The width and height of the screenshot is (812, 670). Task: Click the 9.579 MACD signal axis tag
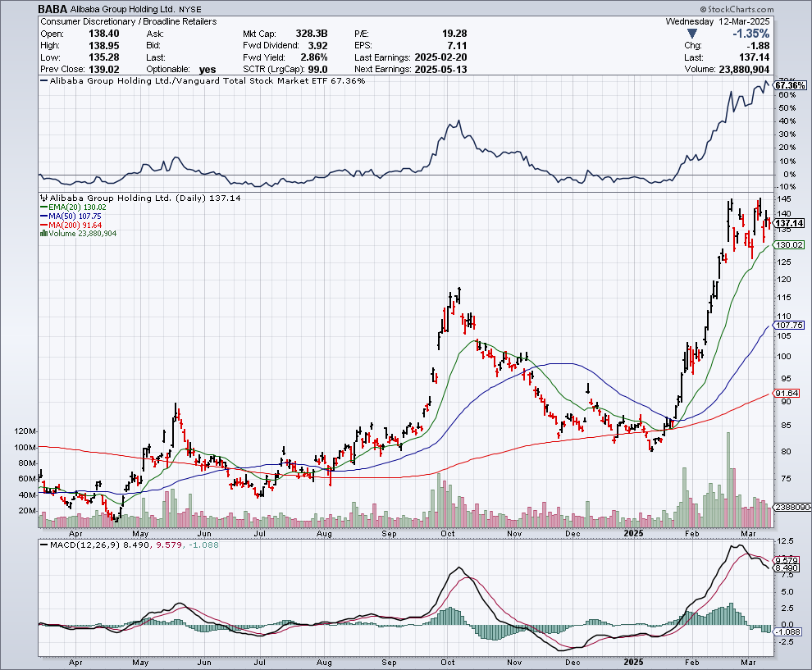[787, 560]
